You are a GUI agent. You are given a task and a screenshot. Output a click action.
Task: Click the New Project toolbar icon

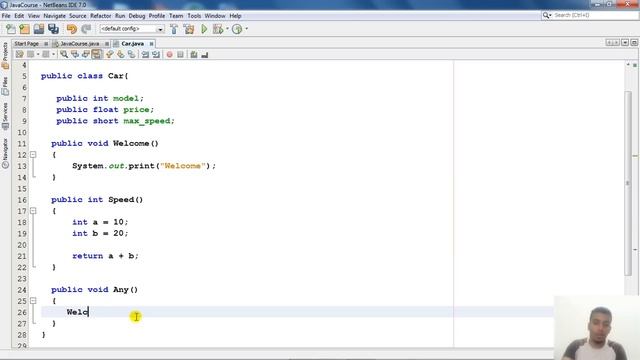coord(24,29)
